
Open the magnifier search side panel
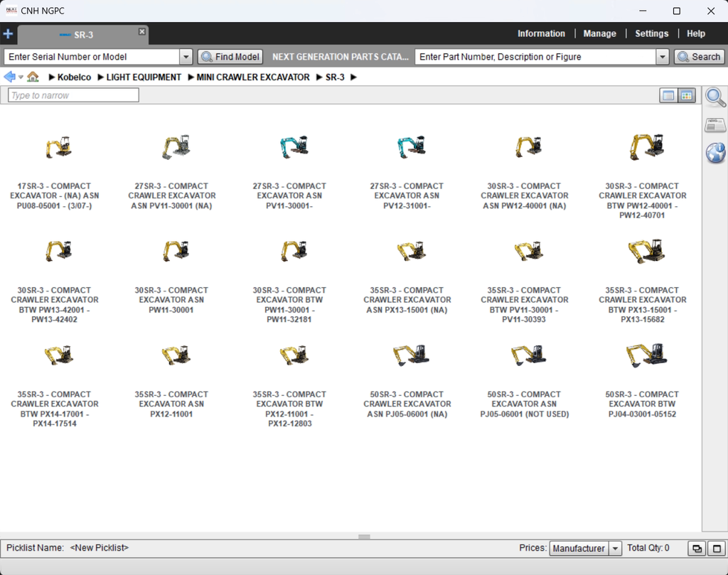click(x=715, y=97)
